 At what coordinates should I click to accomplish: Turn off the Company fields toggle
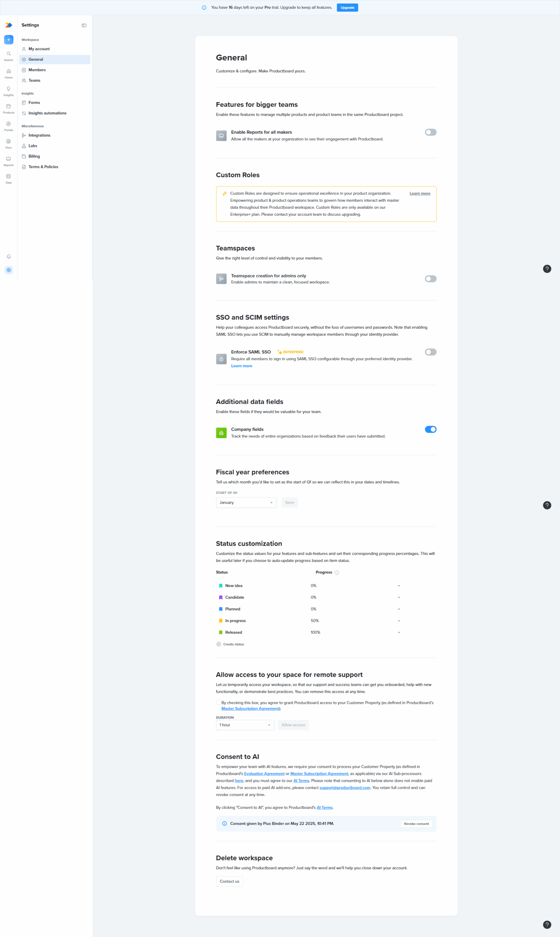click(430, 429)
